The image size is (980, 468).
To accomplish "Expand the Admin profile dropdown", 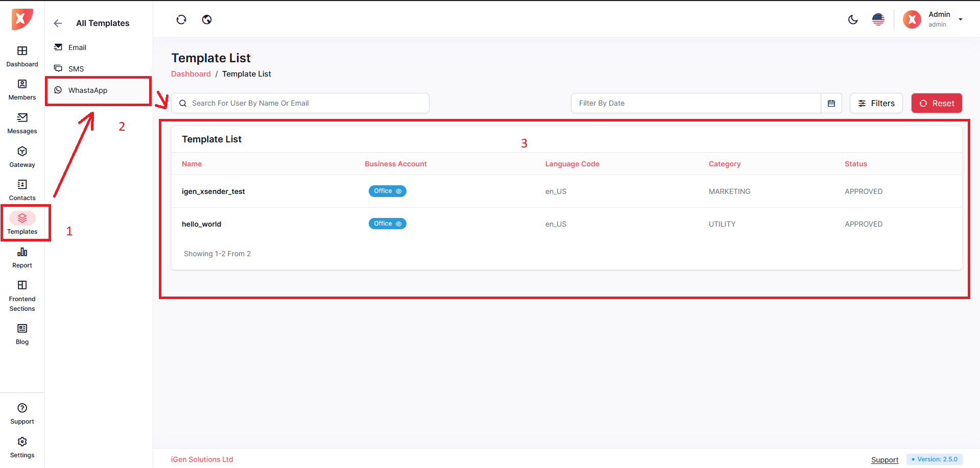I will coord(960,19).
